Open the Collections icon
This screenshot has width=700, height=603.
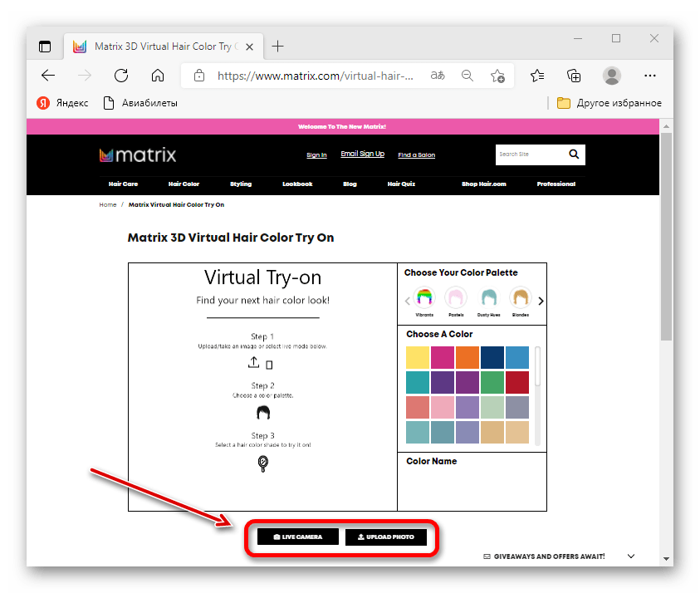[x=574, y=76]
